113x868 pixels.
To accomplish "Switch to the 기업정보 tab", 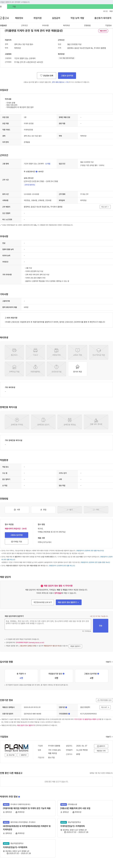I will pyautogui.click(x=108, y=25).
